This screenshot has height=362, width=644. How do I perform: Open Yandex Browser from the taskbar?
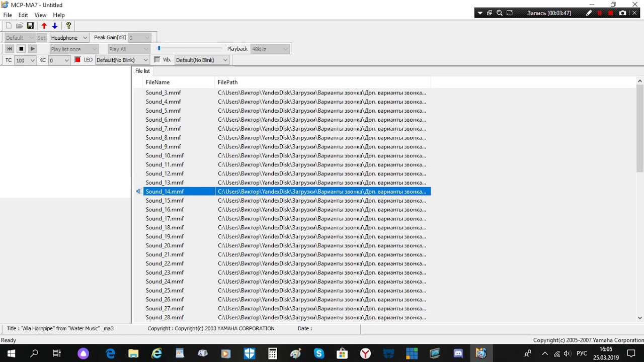366,353
